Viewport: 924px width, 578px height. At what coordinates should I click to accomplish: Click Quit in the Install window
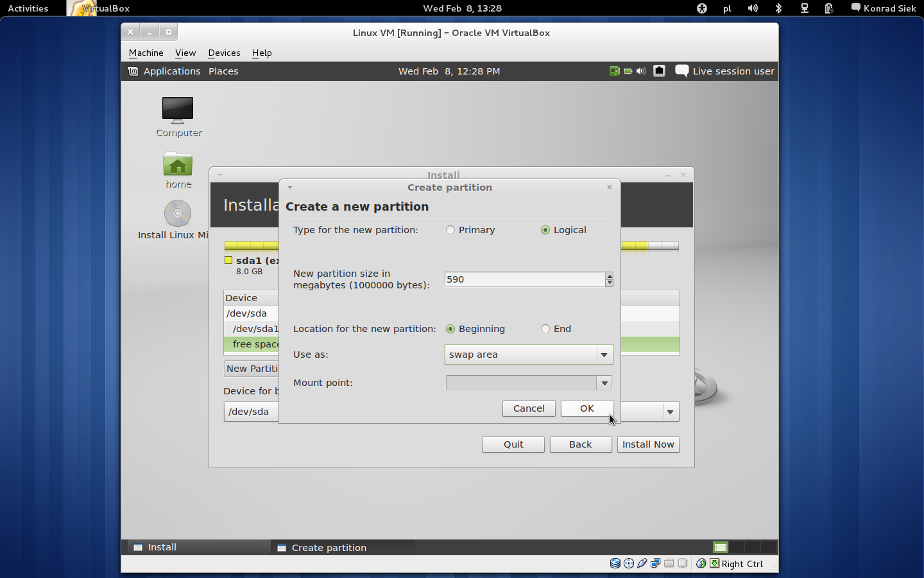(513, 444)
